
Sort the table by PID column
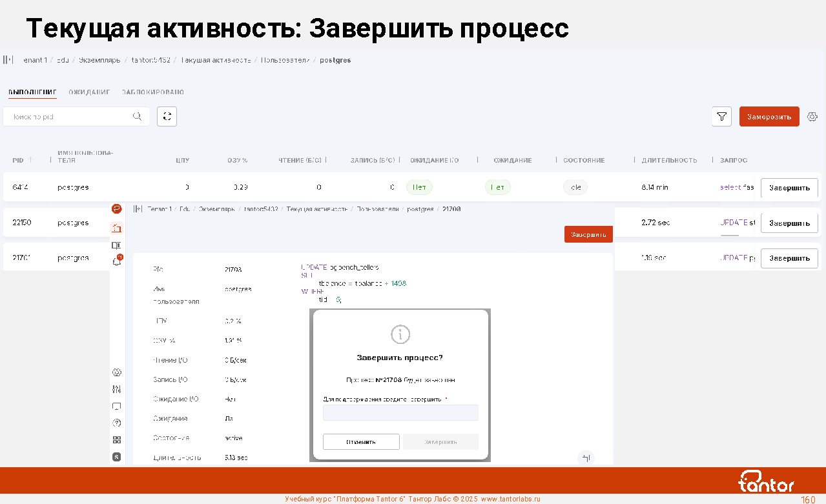click(18, 160)
